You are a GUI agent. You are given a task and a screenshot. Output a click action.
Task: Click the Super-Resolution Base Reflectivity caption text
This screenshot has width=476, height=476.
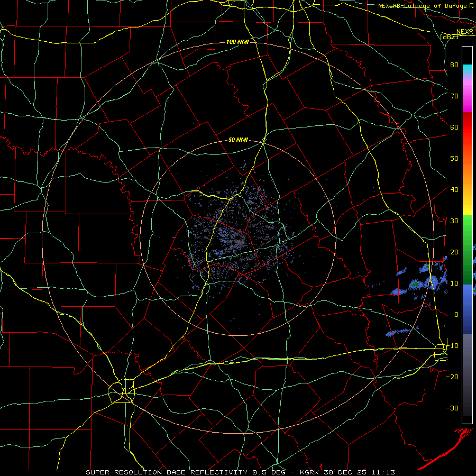point(241,472)
